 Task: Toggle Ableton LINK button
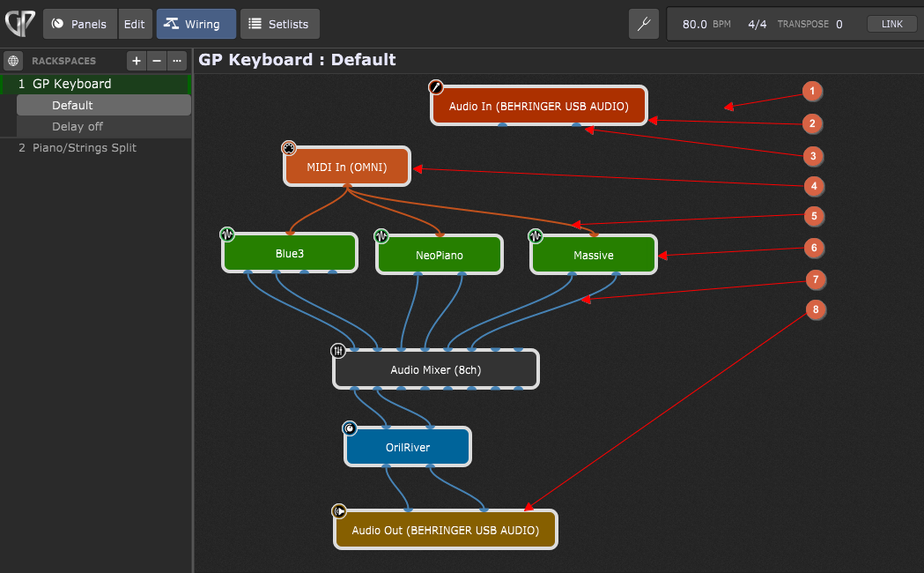[x=891, y=24]
